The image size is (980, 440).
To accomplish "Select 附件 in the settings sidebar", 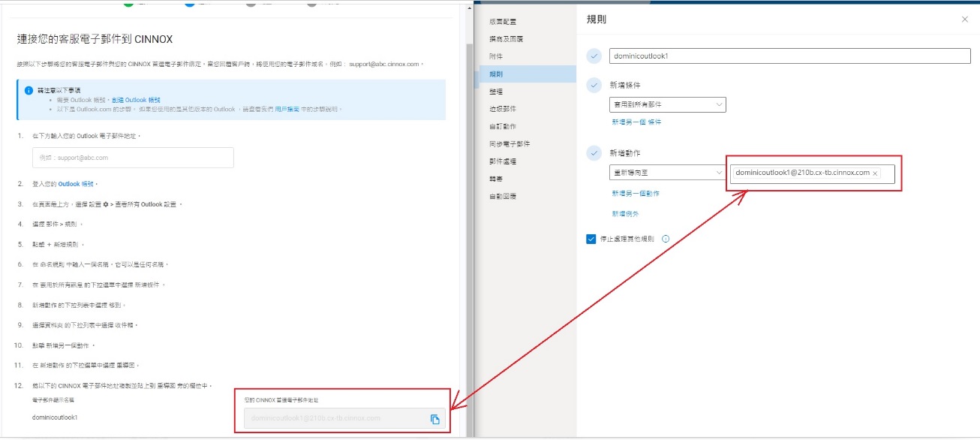I will (496, 56).
